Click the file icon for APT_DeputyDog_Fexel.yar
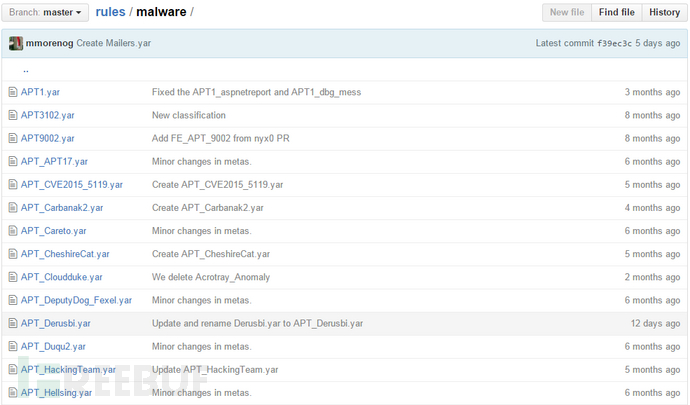 pyautogui.click(x=13, y=300)
